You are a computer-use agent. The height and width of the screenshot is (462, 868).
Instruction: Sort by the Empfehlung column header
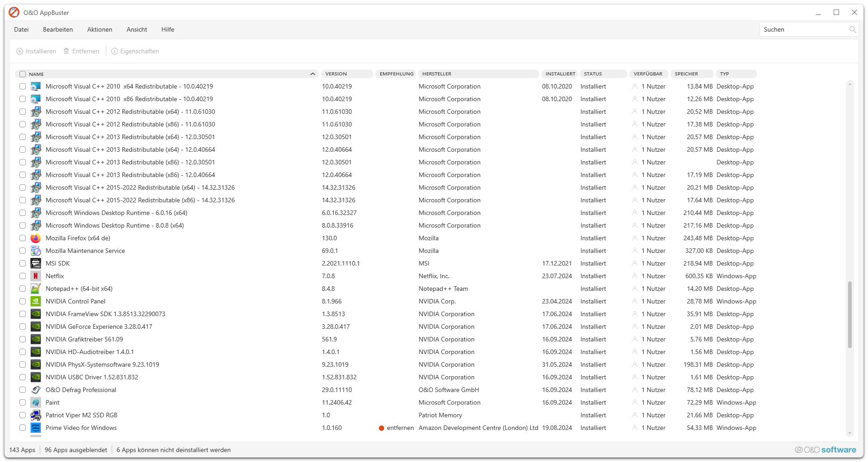[x=396, y=74]
